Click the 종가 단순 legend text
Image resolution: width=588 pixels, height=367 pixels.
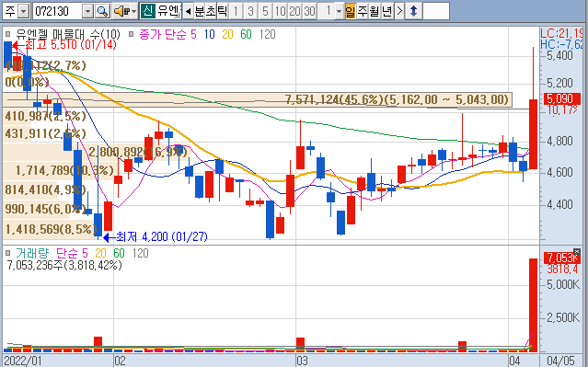click(x=162, y=34)
